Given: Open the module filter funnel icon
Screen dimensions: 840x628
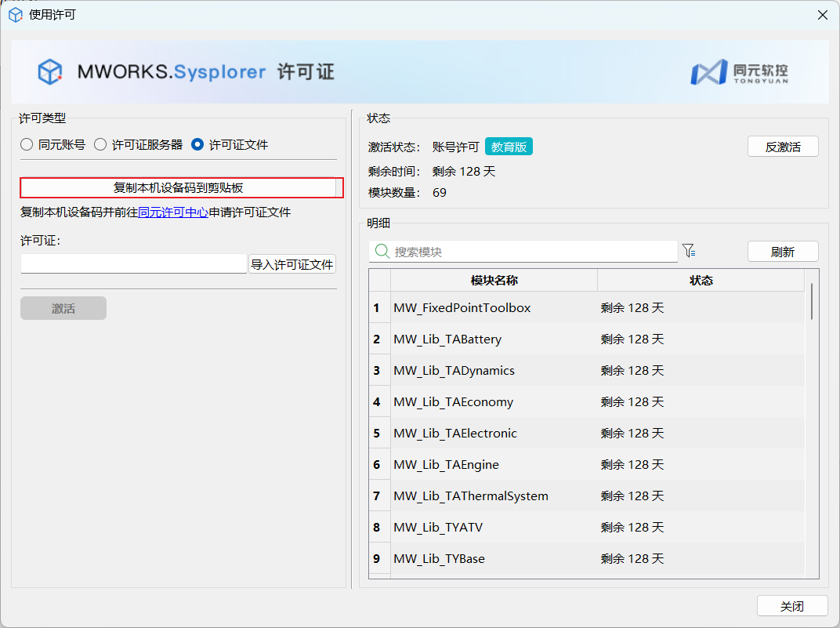Looking at the screenshot, I should [689, 251].
